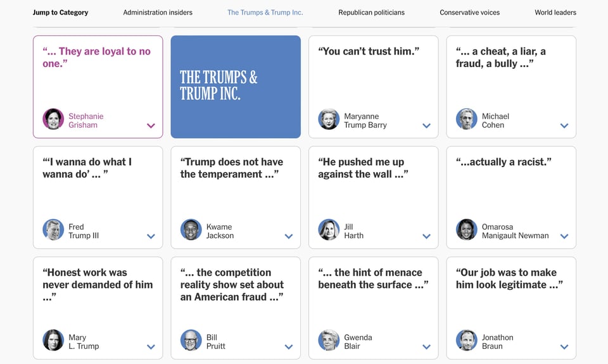This screenshot has width=608, height=364.
Task: Open the World leaders category
Action: (555, 13)
